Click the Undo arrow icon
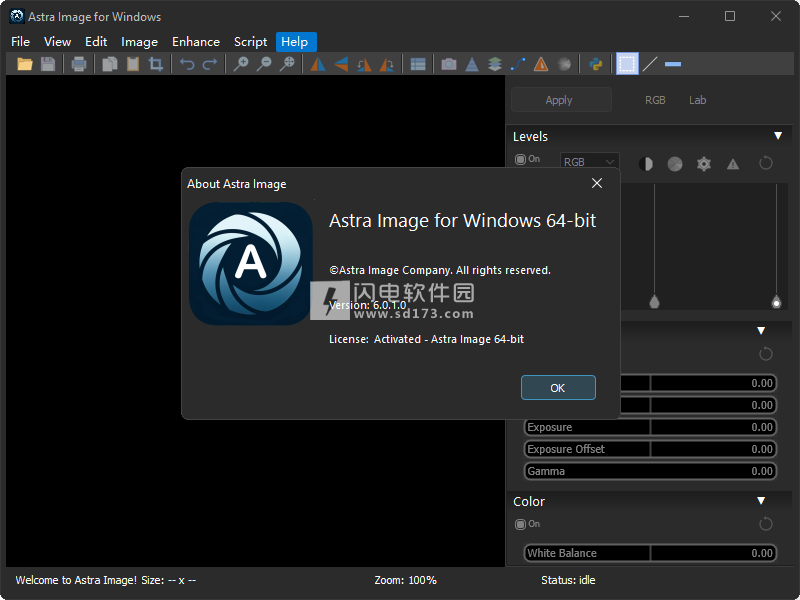 point(187,64)
